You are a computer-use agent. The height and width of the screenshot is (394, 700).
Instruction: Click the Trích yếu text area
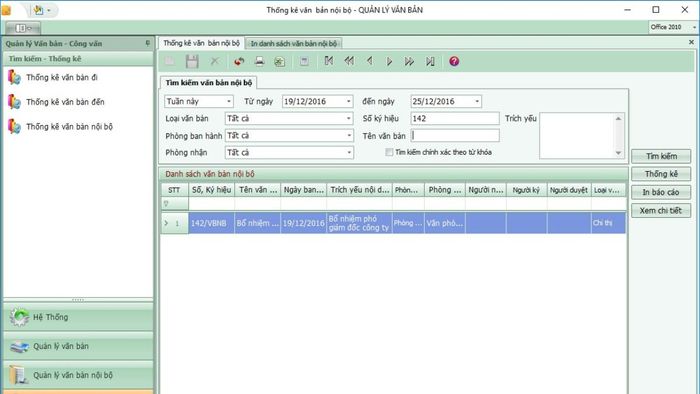pyautogui.click(x=577, y=136)
